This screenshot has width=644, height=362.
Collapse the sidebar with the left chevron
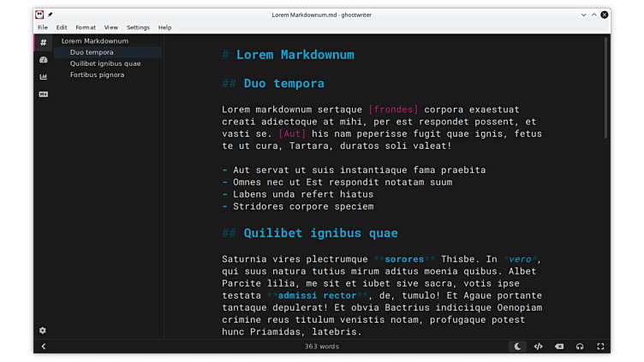coord(44,347)
